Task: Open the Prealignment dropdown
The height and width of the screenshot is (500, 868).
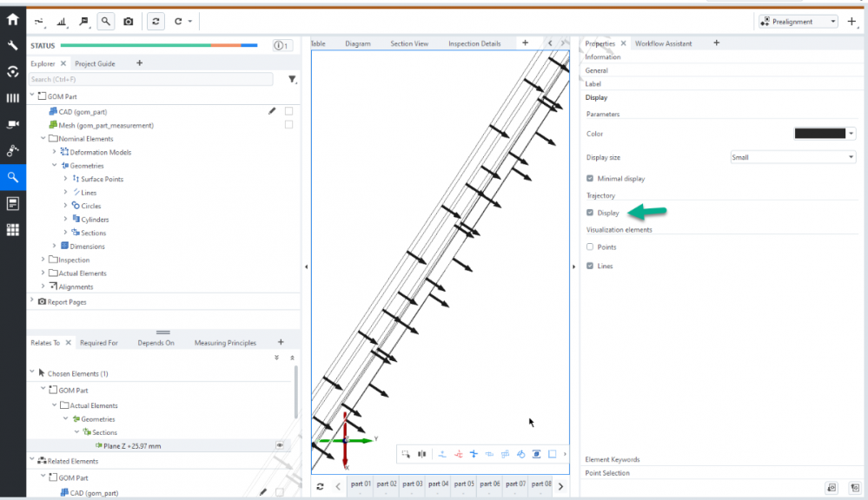Action: [798, 21]
